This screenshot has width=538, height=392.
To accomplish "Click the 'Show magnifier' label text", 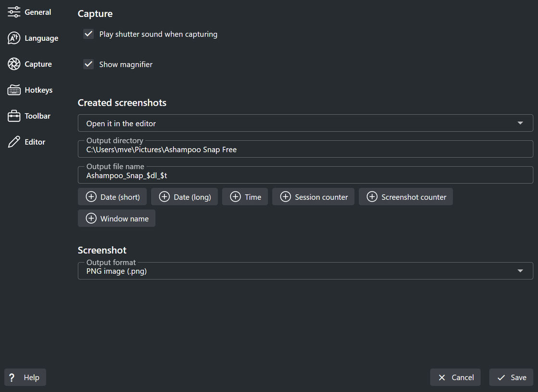I will [x=125, y=64].
